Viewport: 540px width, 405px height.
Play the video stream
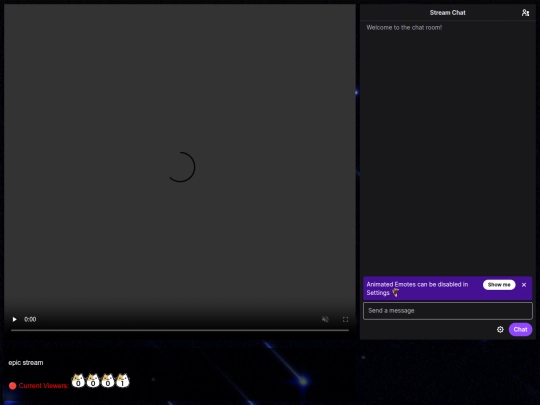(x=14, y=319)
